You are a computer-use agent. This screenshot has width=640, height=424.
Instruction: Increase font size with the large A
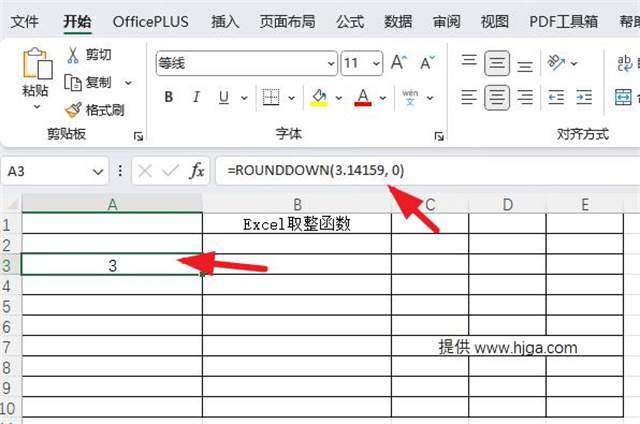(398, 62)
